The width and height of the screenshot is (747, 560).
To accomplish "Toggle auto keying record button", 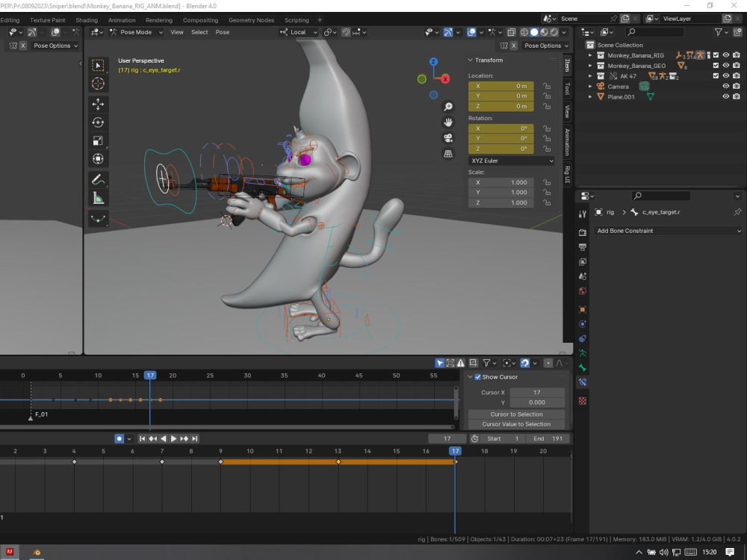I will point(119,438).
